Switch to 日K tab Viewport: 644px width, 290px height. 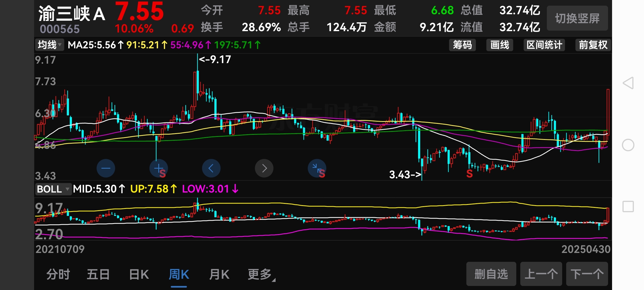(139, 274)
